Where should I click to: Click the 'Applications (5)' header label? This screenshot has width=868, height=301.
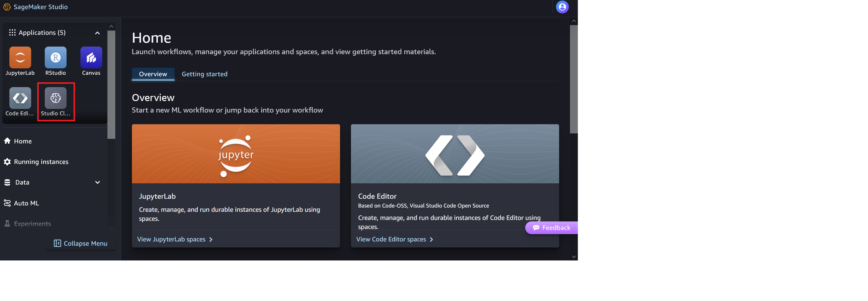coord(42,33)
